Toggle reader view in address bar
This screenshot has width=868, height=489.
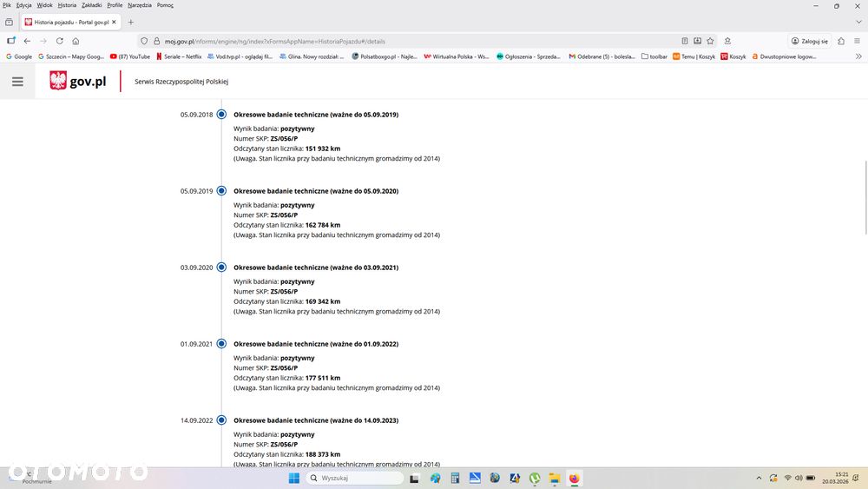[685, 41]
